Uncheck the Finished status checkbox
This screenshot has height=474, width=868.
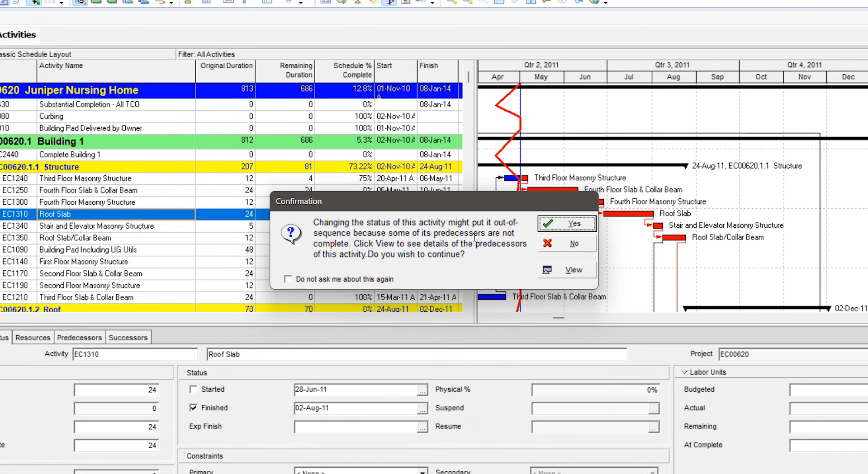coord(194,408)
